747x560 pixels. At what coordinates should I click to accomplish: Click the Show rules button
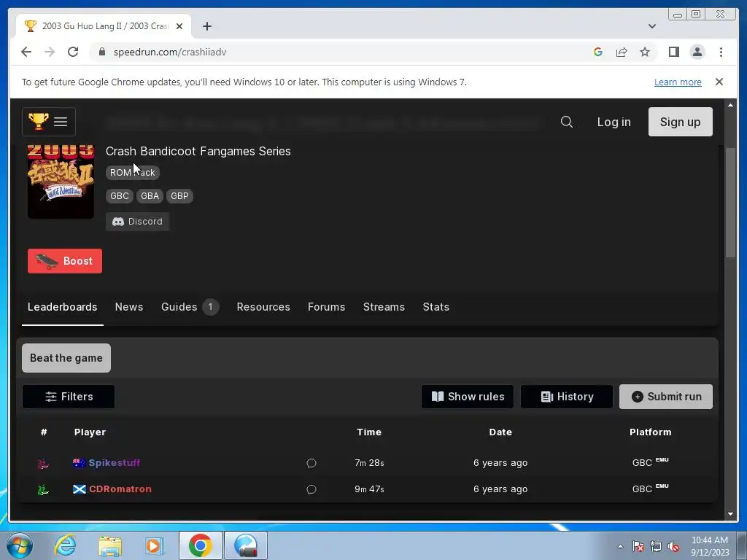pyautogui.click(x=468, y=397)
